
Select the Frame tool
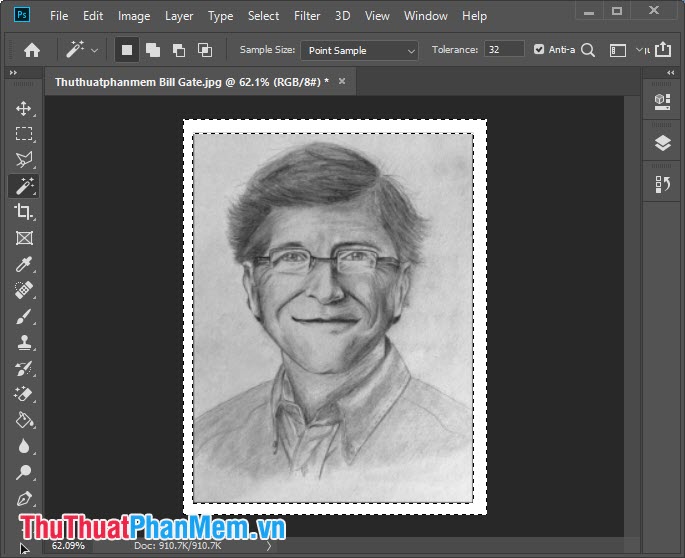(x=24, y=238)
